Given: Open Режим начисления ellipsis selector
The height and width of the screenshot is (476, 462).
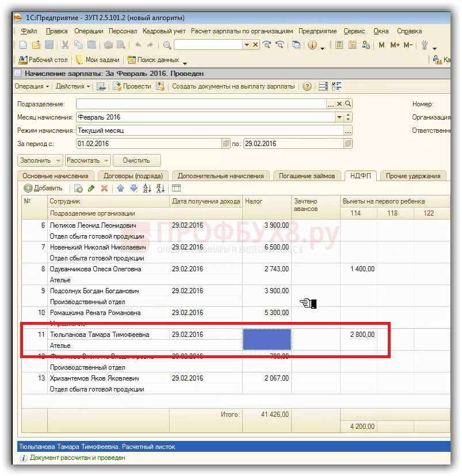Looking at the screenshot, I should 348,130.
